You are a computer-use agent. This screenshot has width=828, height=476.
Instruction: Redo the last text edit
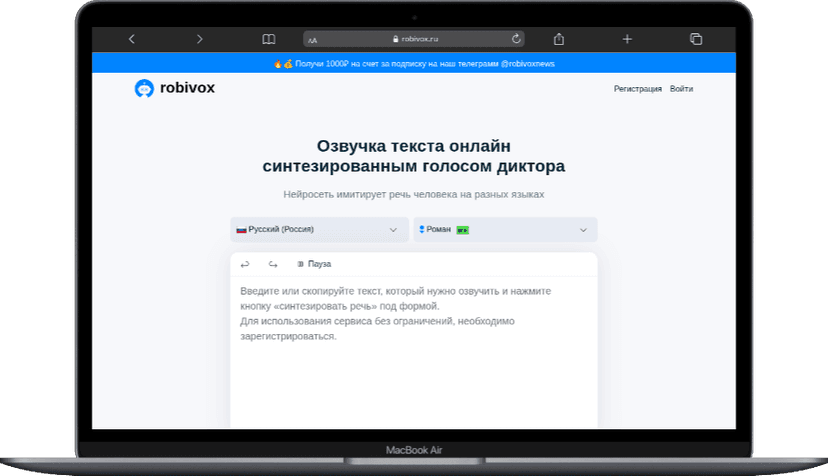(273, 264)
